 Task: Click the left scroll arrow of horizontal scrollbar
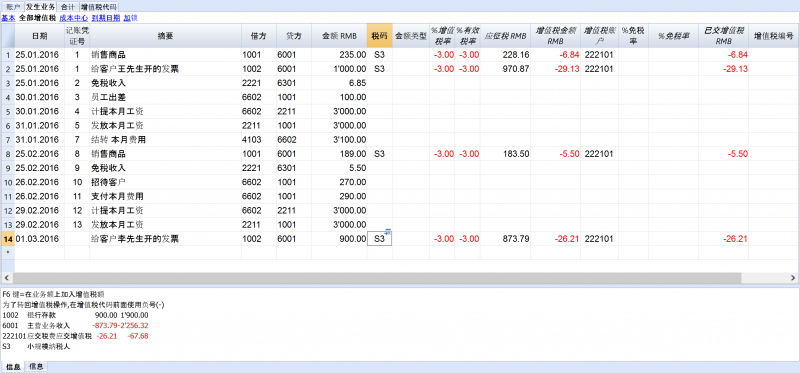(6, 277)
